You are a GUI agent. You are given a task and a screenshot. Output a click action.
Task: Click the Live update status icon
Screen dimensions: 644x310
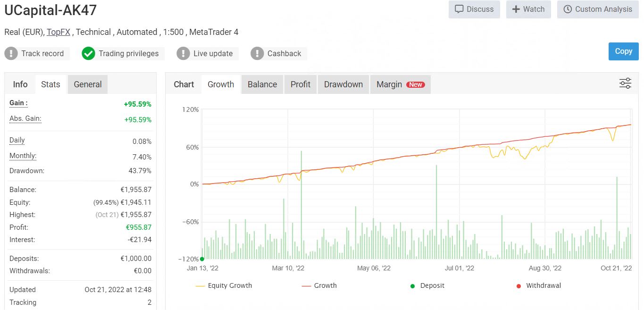tap(183, 53)
